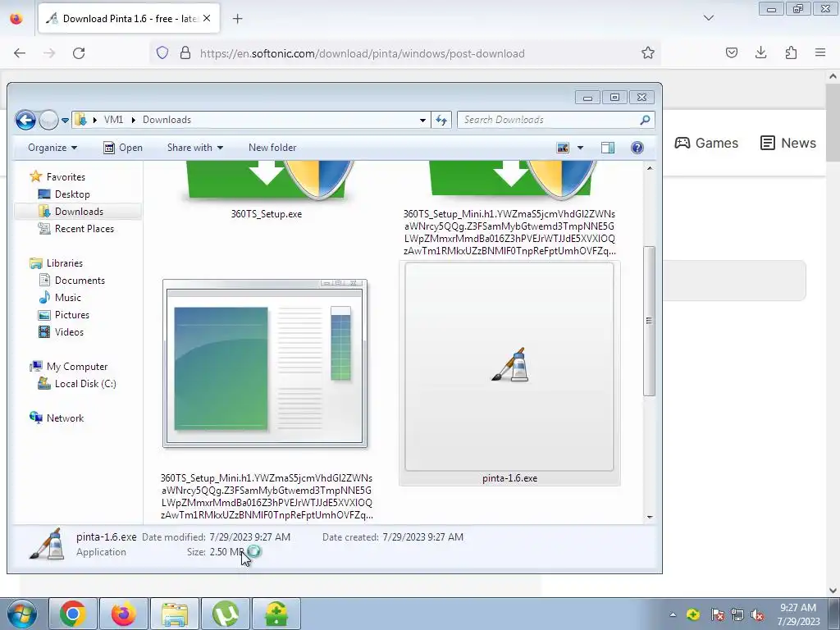Click the Explorer Forward navigation arrow
The width and height of the screenshot is (840, 630).
coord(48,120)
